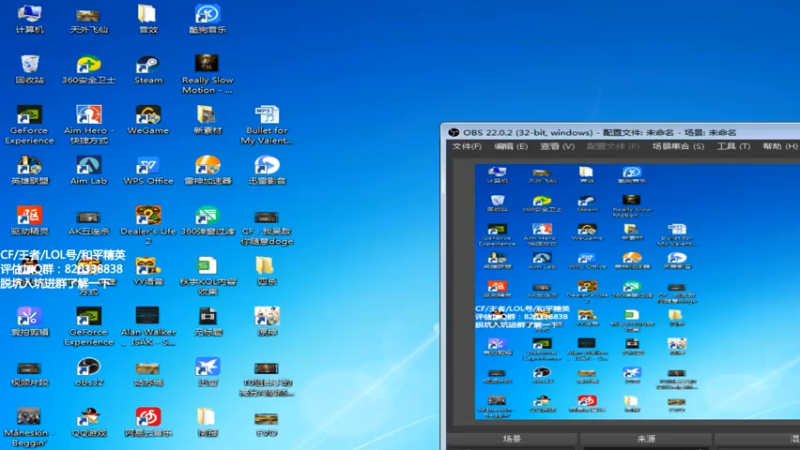This screenshot has width=800, height=450.
Task: Launch QQ游戏
Action: point(88,422)
